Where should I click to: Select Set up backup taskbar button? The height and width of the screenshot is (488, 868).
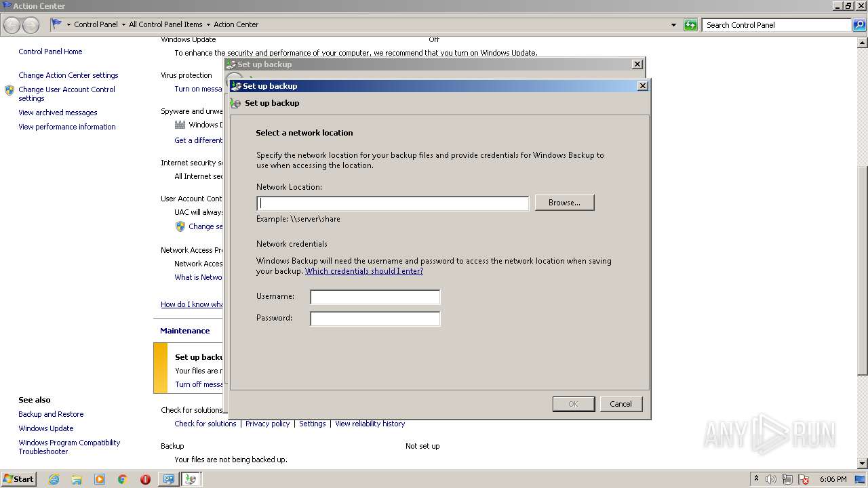pyautogui.click(x=191, y=479)
